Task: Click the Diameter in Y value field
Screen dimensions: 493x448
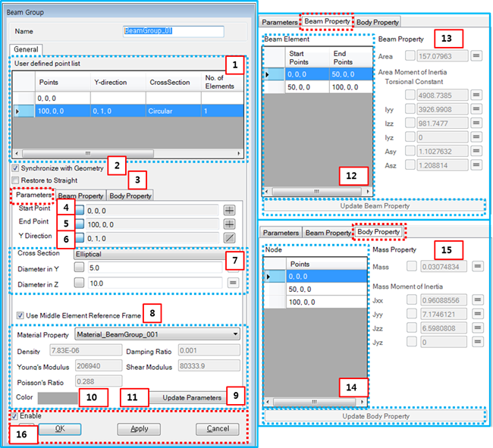Action: tap(155, 268)
